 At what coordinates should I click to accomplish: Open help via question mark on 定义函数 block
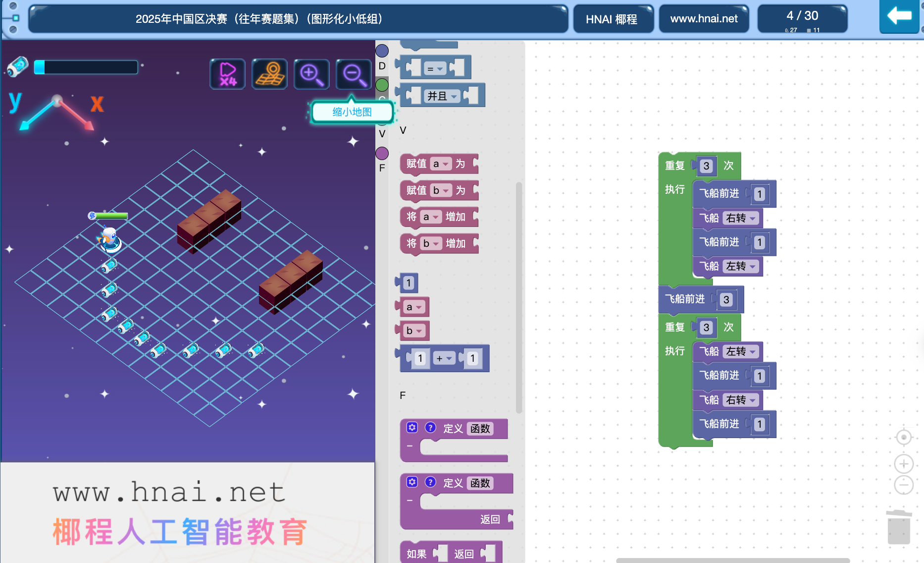[430, 428]
